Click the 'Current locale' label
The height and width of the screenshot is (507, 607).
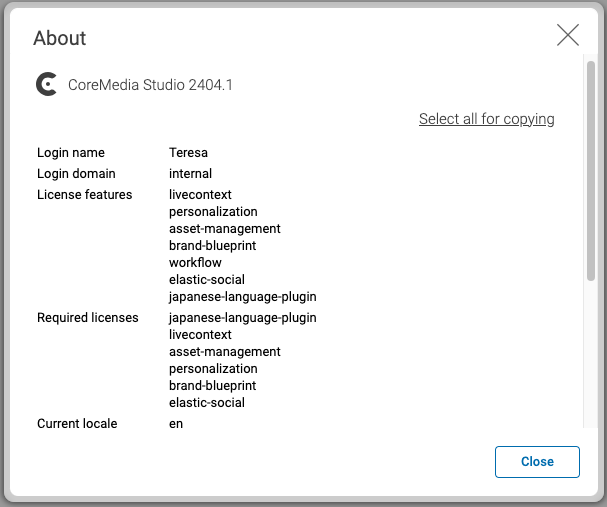pos(77,424)
